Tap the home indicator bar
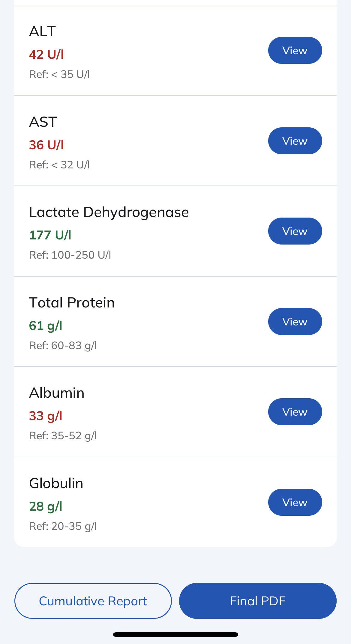Viewport: 351px width, 644px height. point(175,634)
